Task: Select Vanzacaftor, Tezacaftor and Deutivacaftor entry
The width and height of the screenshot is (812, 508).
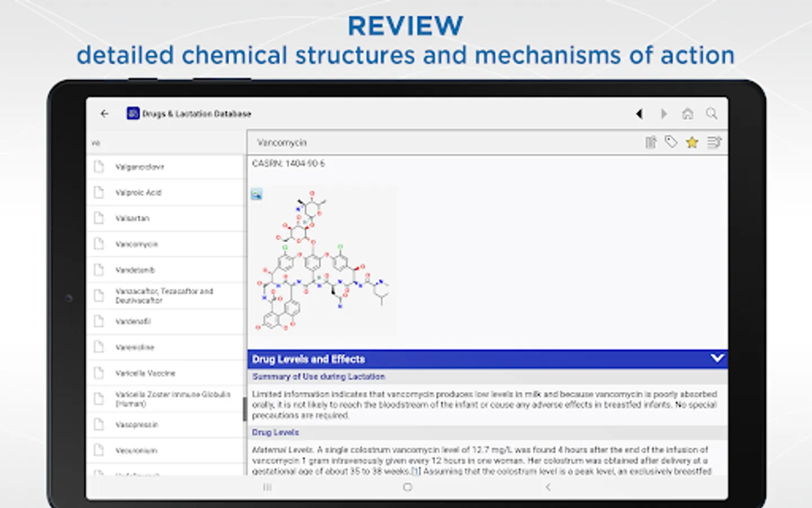Action: coord(166,296)
